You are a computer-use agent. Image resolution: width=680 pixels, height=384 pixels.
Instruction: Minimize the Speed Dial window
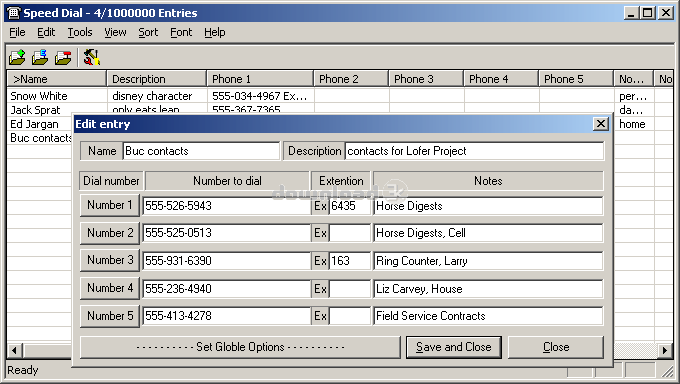(x=631, y=13)
